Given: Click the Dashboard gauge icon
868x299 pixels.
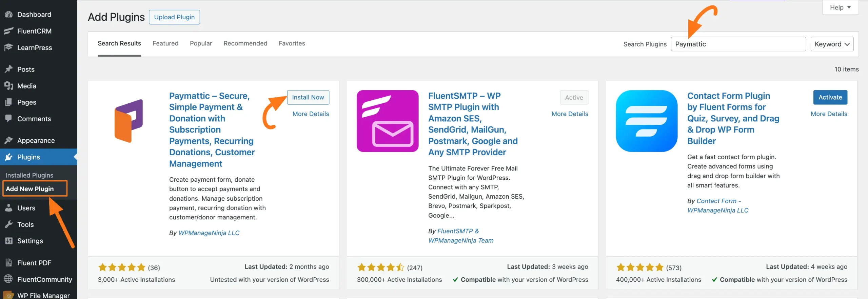Looking at the screenshot, I should coord(8,15).
